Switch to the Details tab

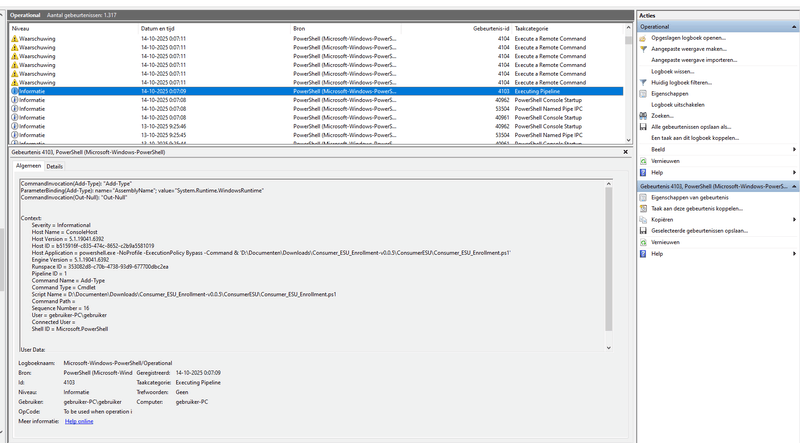(x=55, y=166)
